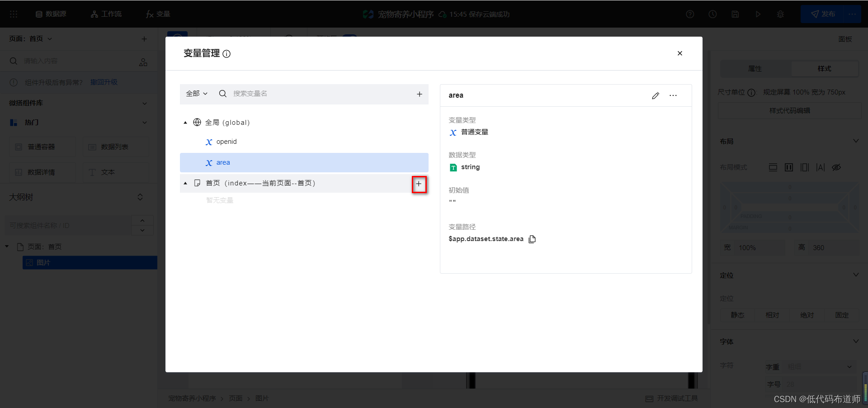The image size is (868, 408).
Task: Open the 页面: 首页 page selector dropdown
Action: pyautogui.click(x=31, y=39)
